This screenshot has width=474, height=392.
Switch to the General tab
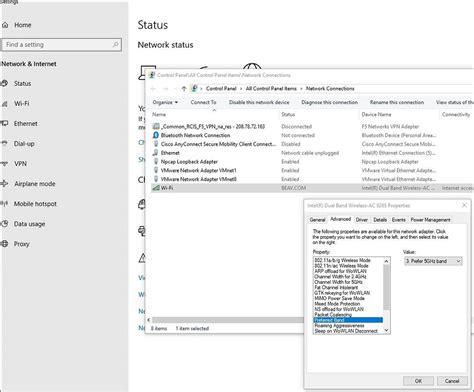[x=317, y=220]
